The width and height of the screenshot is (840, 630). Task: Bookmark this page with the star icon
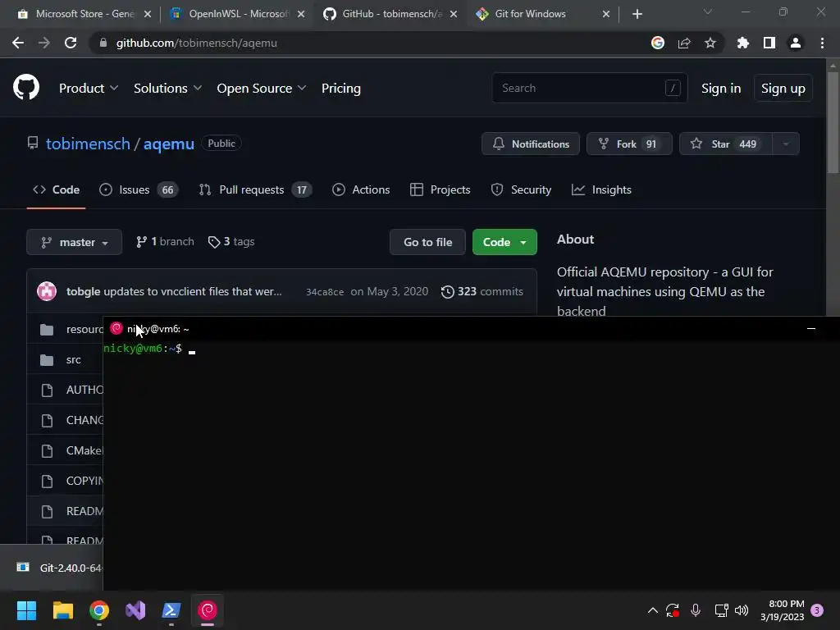pyautogui.click(x=710, y=43)
